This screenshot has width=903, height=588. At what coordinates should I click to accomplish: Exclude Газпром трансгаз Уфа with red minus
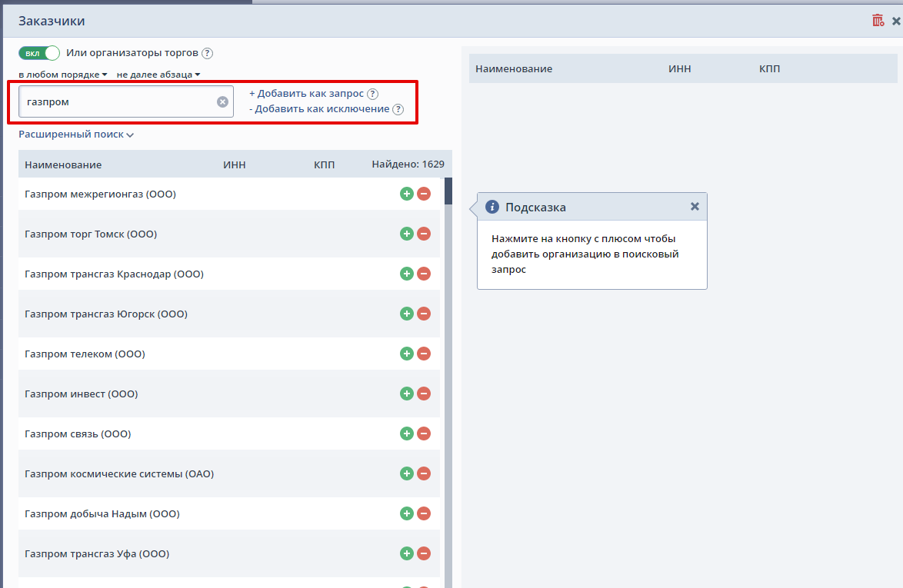(424, 553)
